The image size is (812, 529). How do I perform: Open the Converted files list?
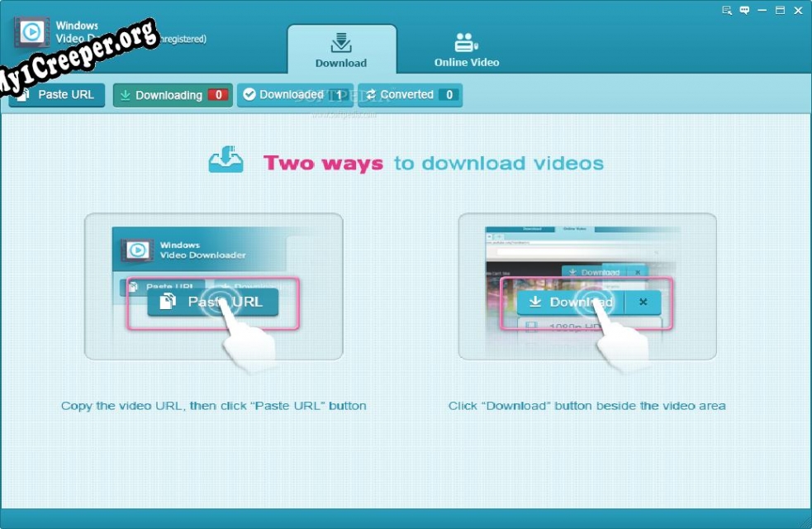[406, 95]
